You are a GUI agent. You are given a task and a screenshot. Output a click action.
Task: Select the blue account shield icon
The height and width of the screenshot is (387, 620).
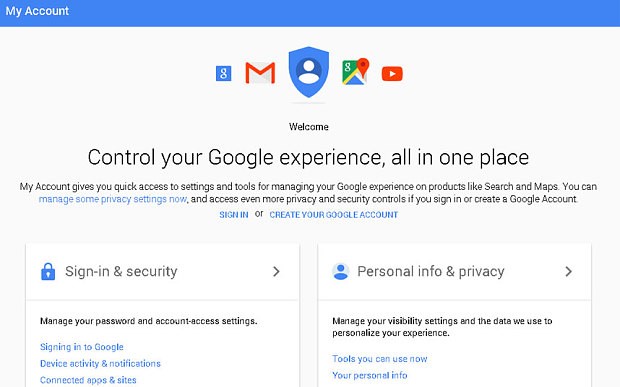pos(309,72)
